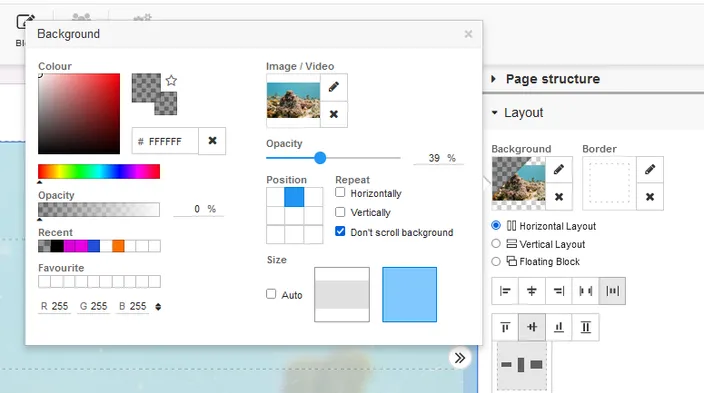The width and height of the screenshot is (704, 393).
Task: Tick the Auto size checkbox
Action: coord(271,294)
